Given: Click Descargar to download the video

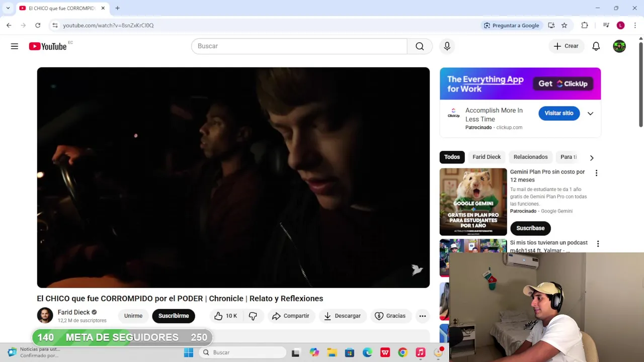Looking at the screenshot, I should point(342,316).
